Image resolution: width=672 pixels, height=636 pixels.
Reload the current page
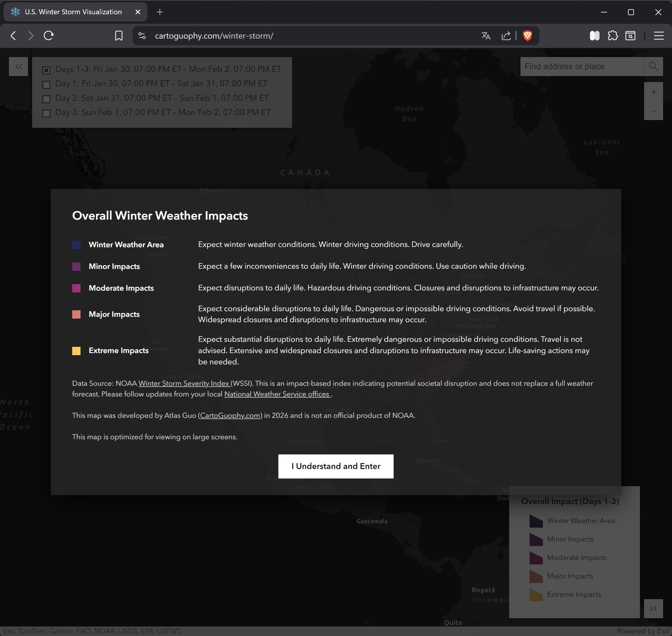tap(48, 36)
